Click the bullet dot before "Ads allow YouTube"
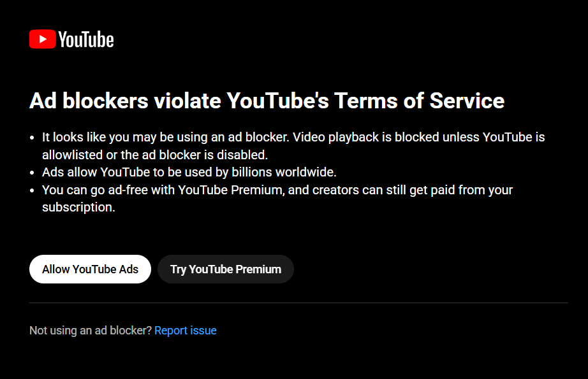 (x=34, y=173)
